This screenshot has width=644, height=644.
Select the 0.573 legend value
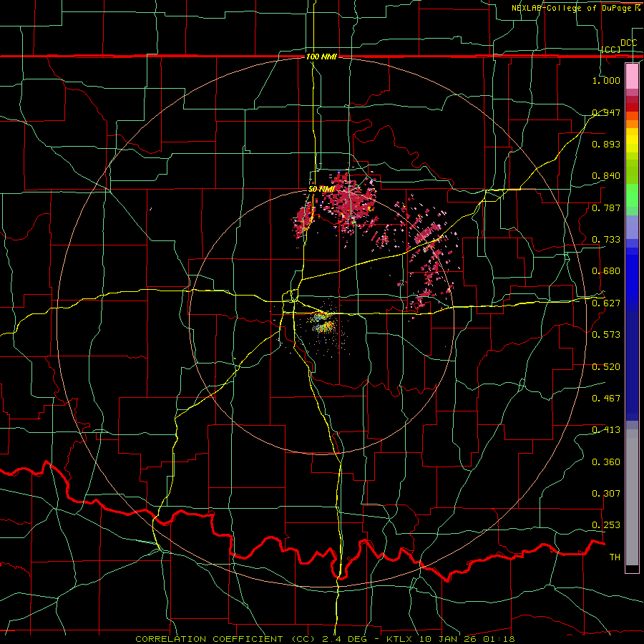pyautogui.click(x=606, y=335)
